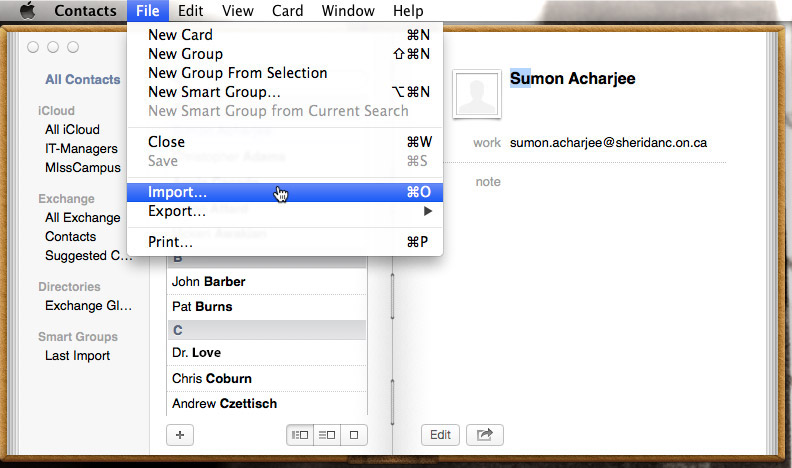Click the sumon.acharjee@sheridanc.on.ca email address
Screen dimensions: 792x468
click(x=608, y=143)
